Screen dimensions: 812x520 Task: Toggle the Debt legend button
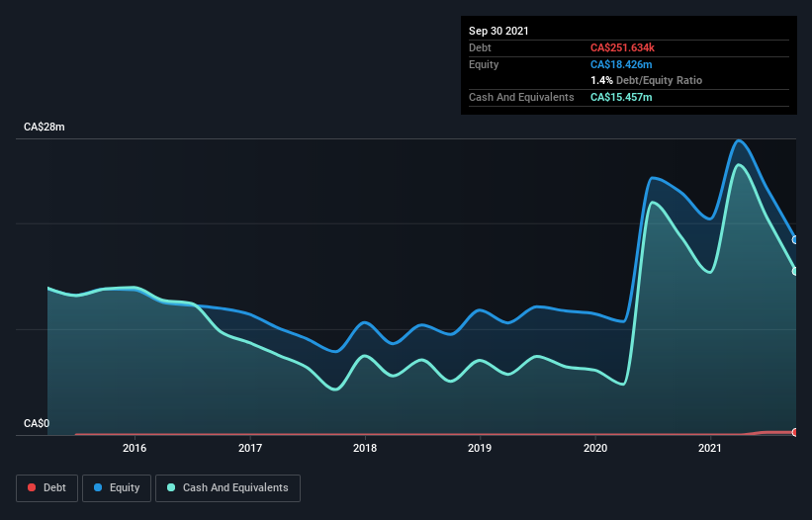(46, 488)
